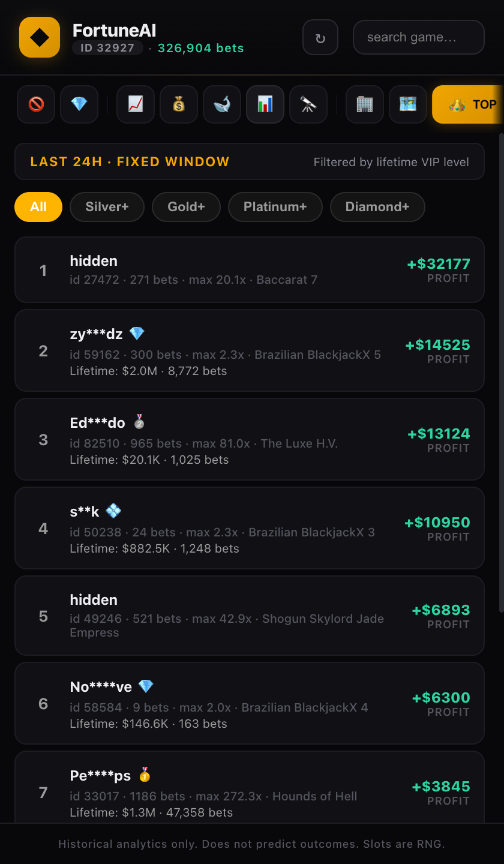Enable the Silver+ VIP filter
Image resolution: width=504 pixels, height=864 pixels.
106,206
